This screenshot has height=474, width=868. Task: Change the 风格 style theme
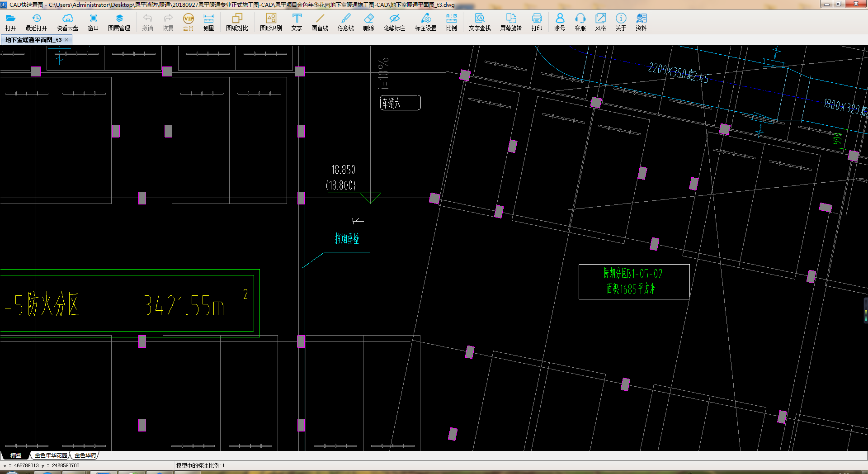pos(600,22)
